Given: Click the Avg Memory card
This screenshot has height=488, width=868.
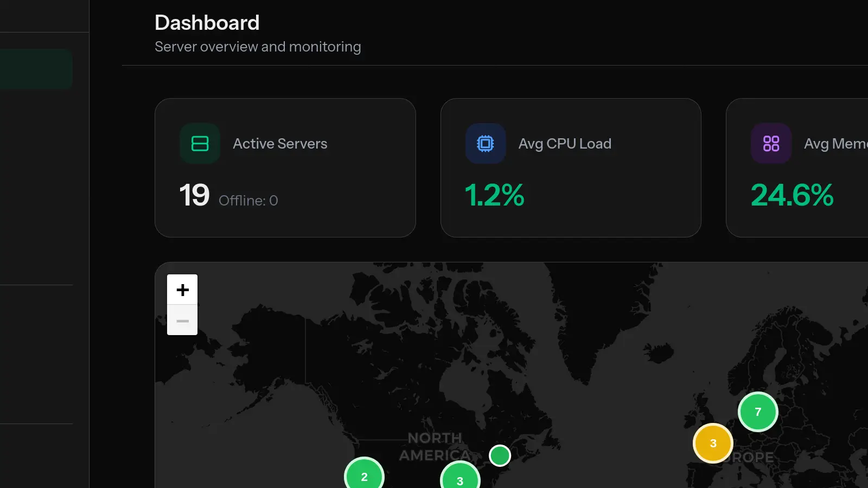Looking at the screenshot, I should pos(808,168).
